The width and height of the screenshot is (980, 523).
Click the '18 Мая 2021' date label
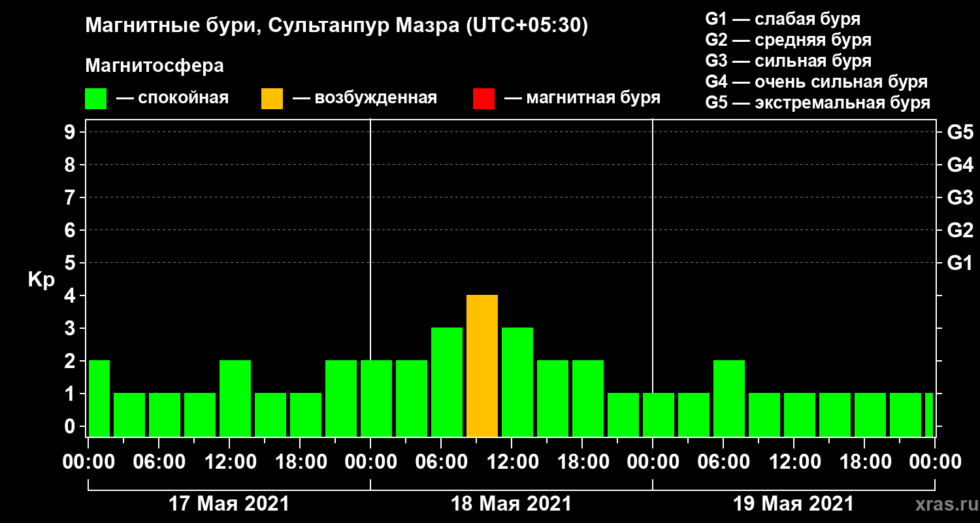click(x=511, y=504)
